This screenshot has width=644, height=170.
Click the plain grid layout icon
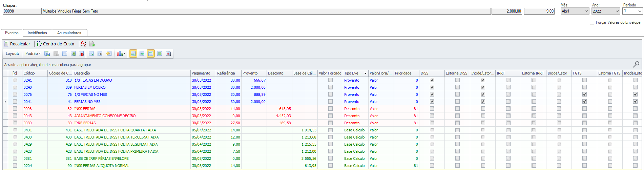pyautogui.click(x=65, y=54)
